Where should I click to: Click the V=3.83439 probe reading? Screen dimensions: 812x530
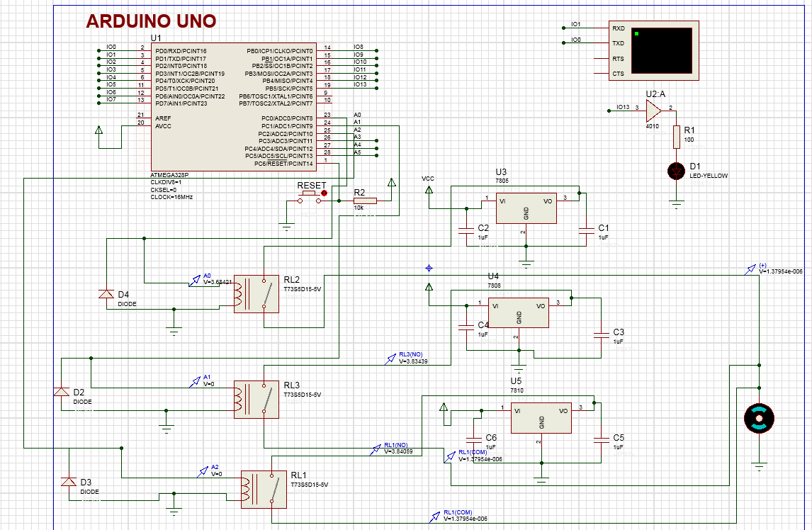tap(413, 361)
